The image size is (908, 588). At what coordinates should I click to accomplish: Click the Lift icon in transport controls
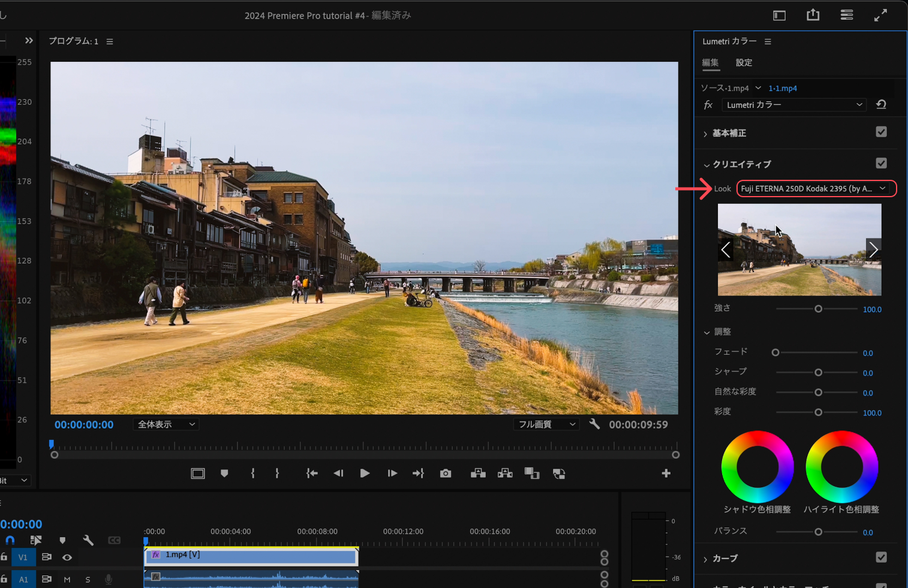pos(478,474)
